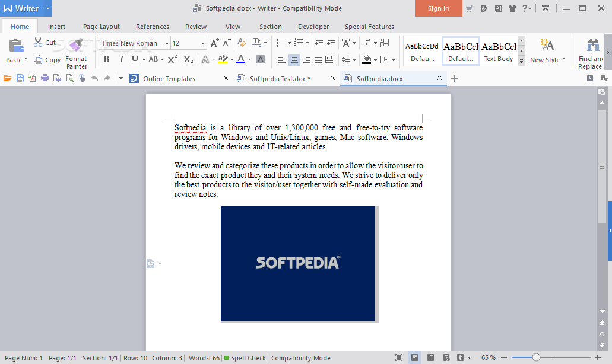The width and height of the screenshot is (612, 364).
Task: Open numbered list style dropdown
Action: (307, 43)
